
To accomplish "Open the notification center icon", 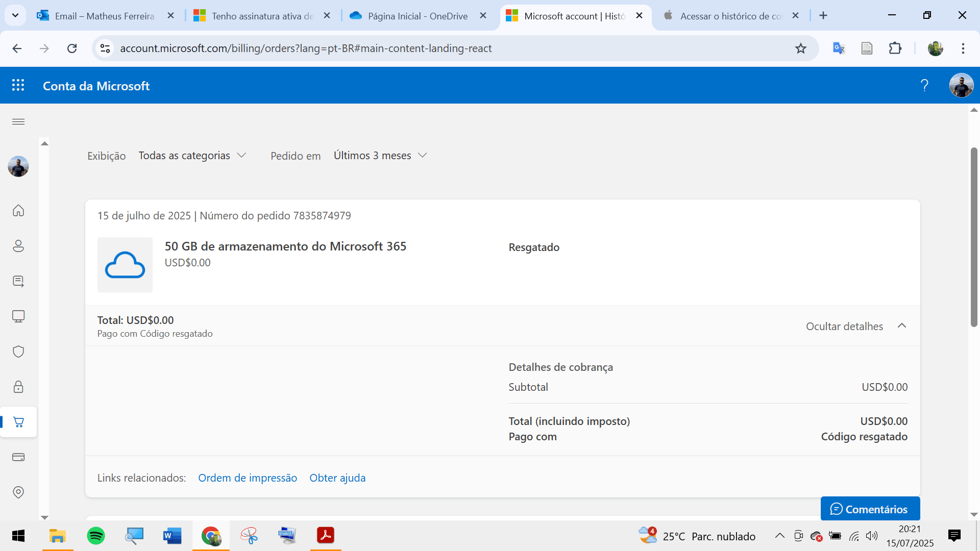I will [x=954, y=536].
